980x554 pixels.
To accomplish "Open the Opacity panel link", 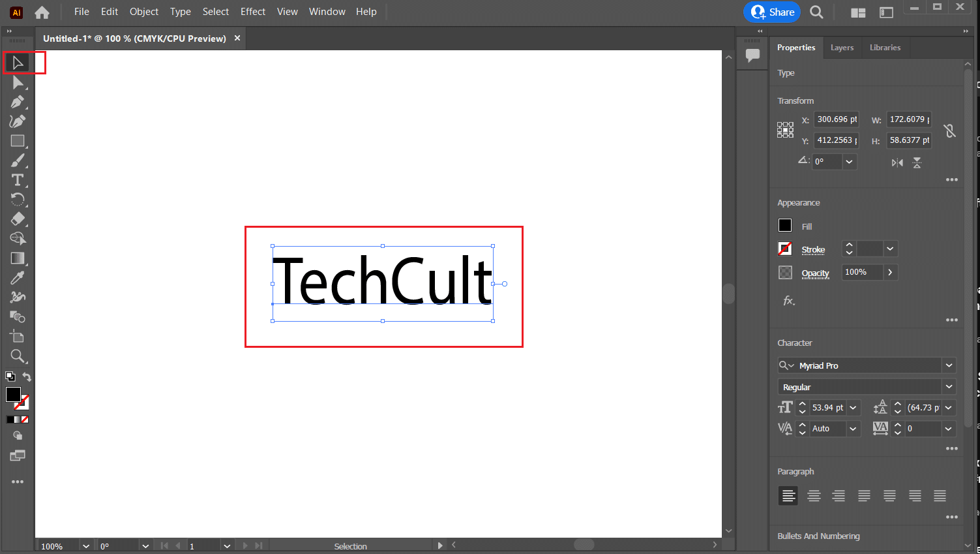I will coord(815,273).
